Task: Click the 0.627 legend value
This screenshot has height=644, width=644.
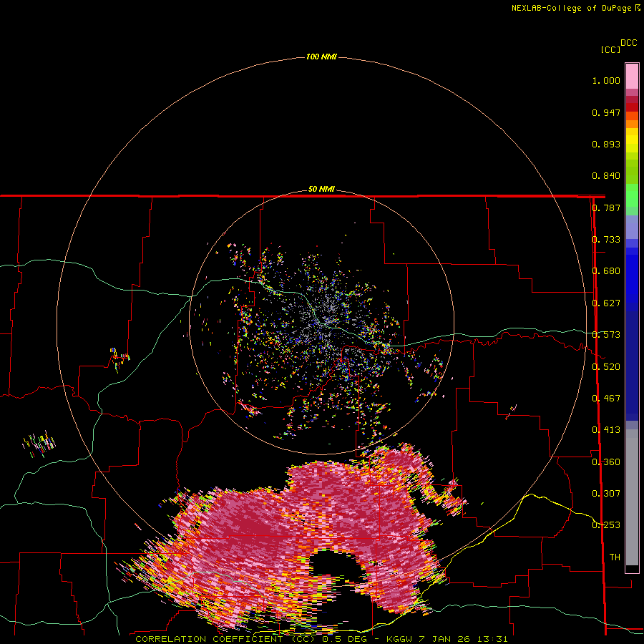Action: (606, 303)
